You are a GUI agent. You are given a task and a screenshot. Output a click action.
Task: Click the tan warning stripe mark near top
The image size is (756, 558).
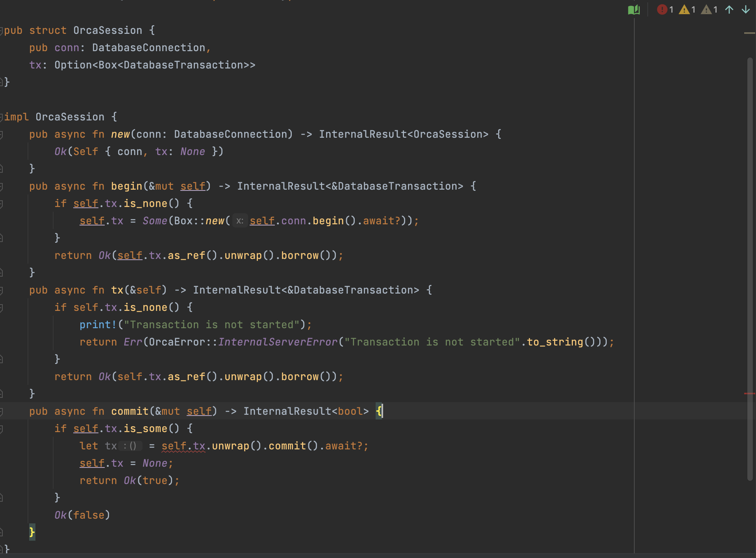[x=749, y=33]
